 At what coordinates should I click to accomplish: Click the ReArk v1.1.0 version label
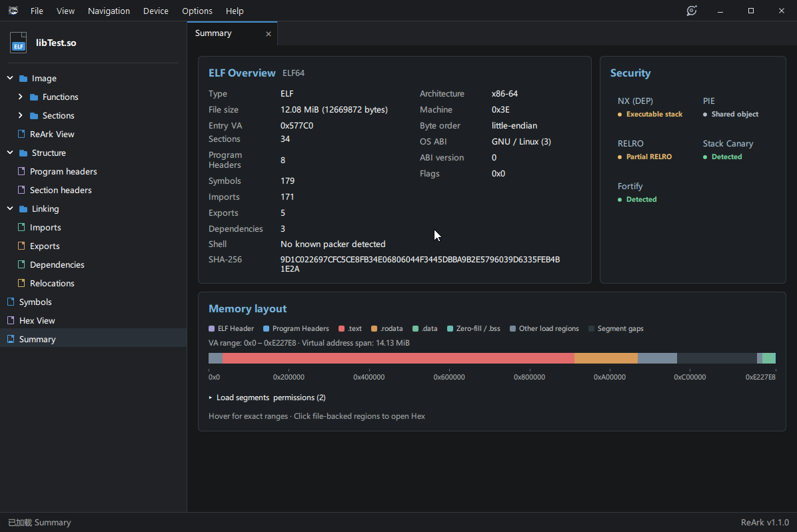pos(765,523)
